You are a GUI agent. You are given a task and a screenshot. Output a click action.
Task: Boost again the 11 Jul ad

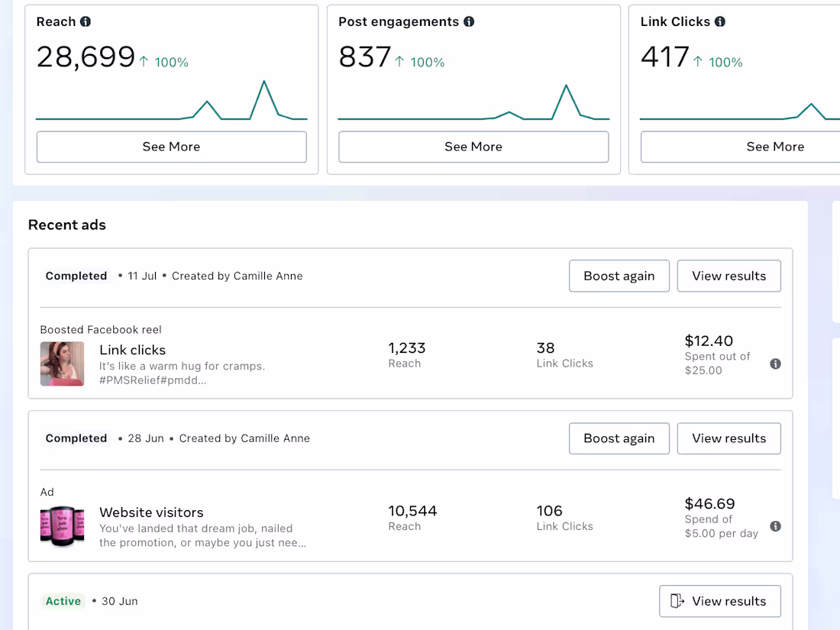click(619, 276)
